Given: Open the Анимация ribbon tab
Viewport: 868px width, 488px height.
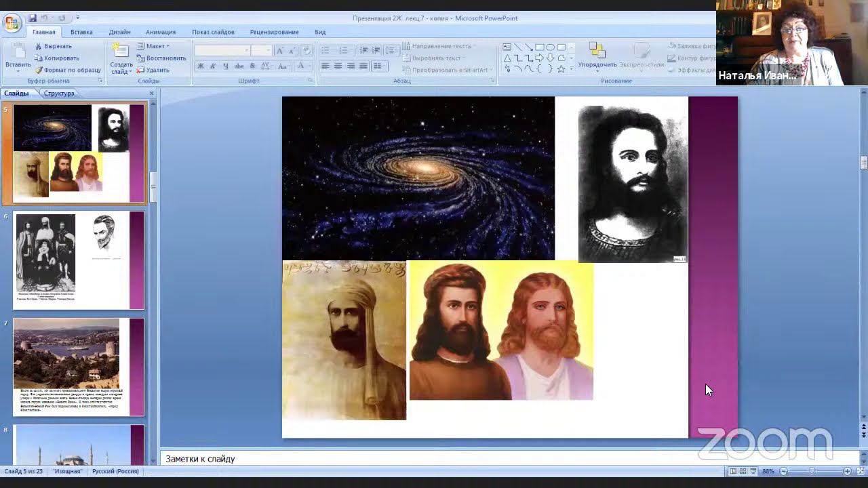Looking at the screenshot, I should click(x=161, y=32).
